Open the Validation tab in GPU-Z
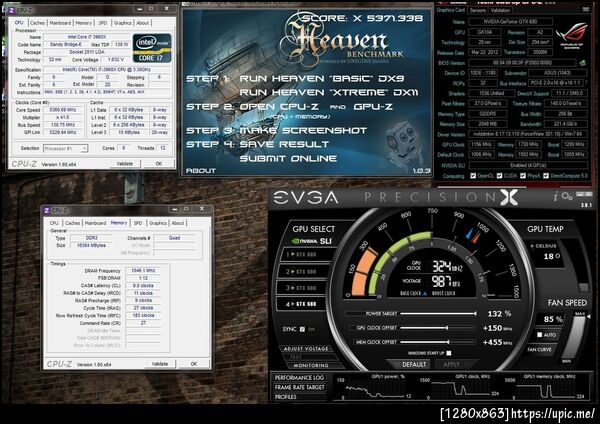This screenshot has width=600, height=424. [x=500, y=10]
